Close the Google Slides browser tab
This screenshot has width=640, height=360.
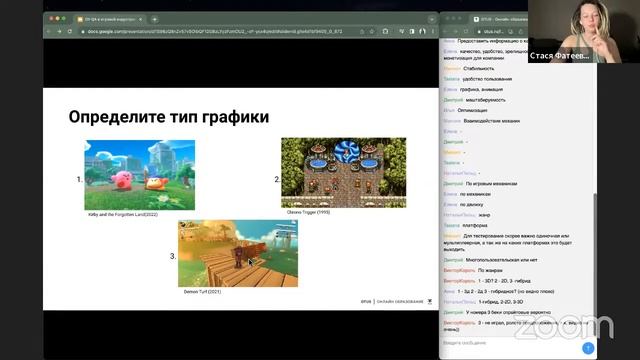[140, 19]
